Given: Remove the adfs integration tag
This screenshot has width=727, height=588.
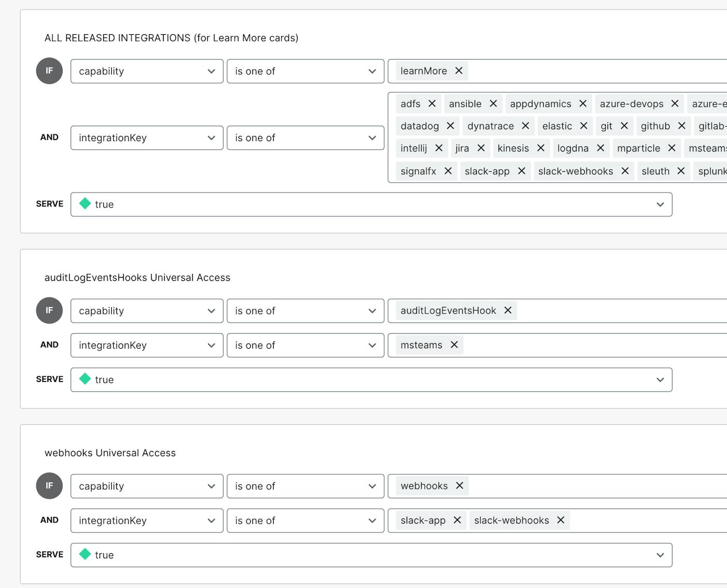Looking at the screenshot, I should [432, 104].
